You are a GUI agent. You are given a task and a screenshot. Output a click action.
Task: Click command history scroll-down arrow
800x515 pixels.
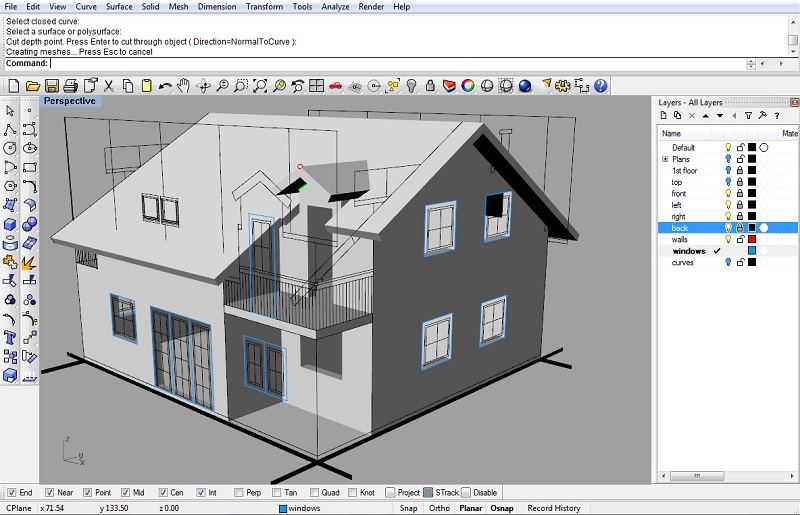coord(792,52)
